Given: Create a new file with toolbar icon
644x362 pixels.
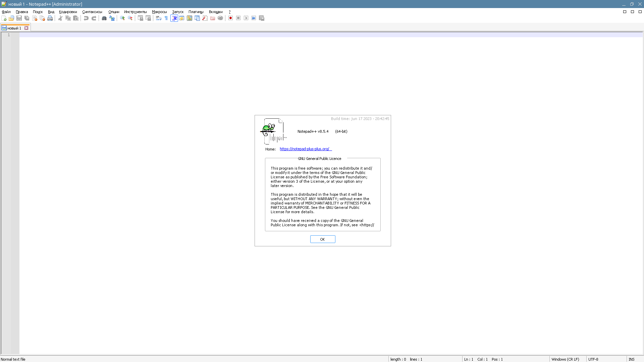Looking at the screenshot, I should point(4,18).
